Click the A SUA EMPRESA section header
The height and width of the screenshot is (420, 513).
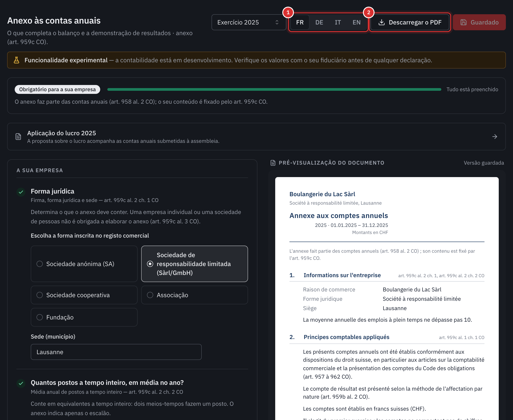point(40,170)
